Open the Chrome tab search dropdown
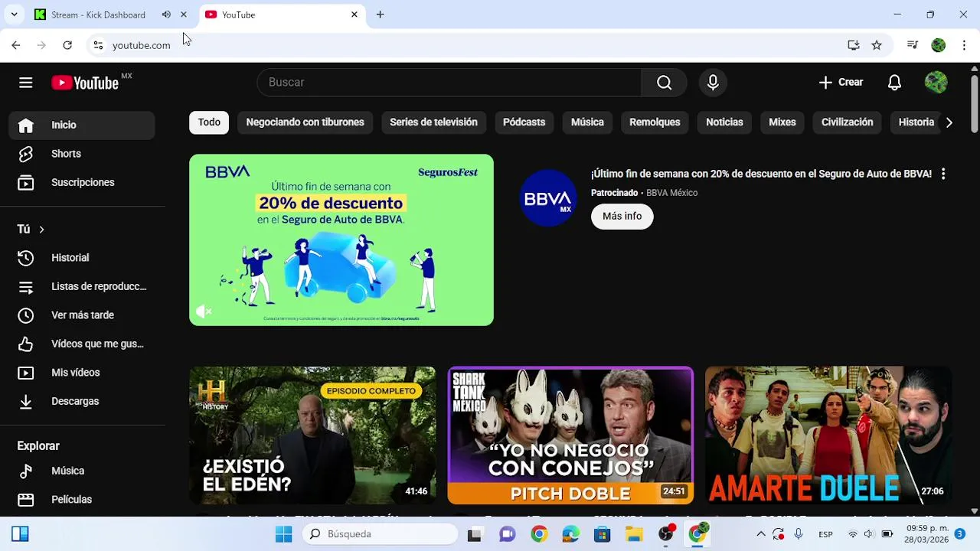Image resolution: width=980 pixels, height=551 pixels. click(x=14, y=15)
